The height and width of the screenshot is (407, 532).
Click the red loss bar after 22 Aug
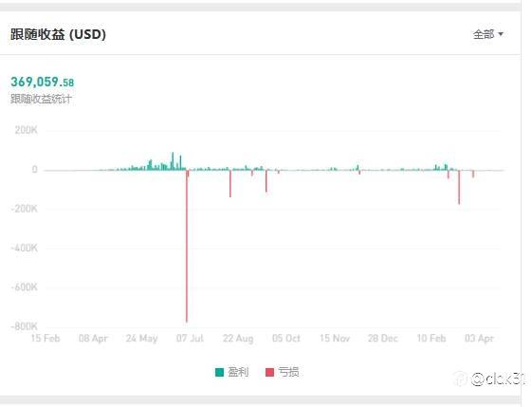coord(266,181)
